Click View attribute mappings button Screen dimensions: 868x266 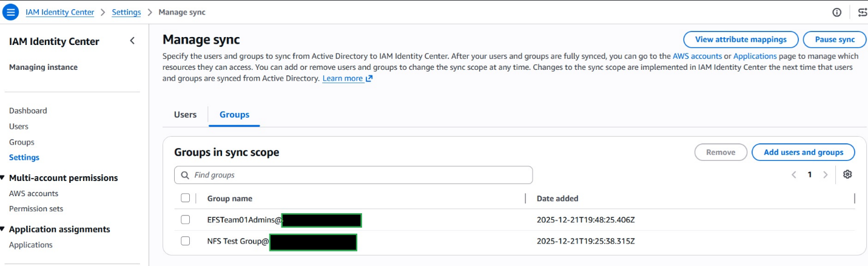click(741, 39)
